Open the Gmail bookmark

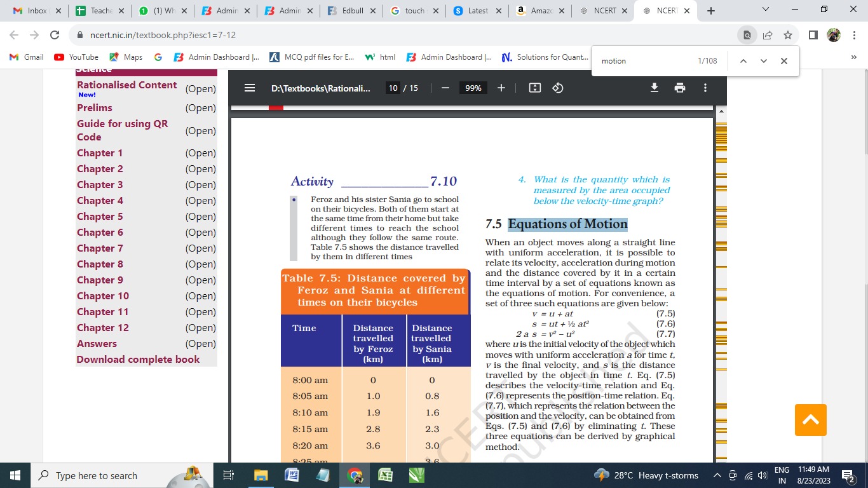pos(27,57)
